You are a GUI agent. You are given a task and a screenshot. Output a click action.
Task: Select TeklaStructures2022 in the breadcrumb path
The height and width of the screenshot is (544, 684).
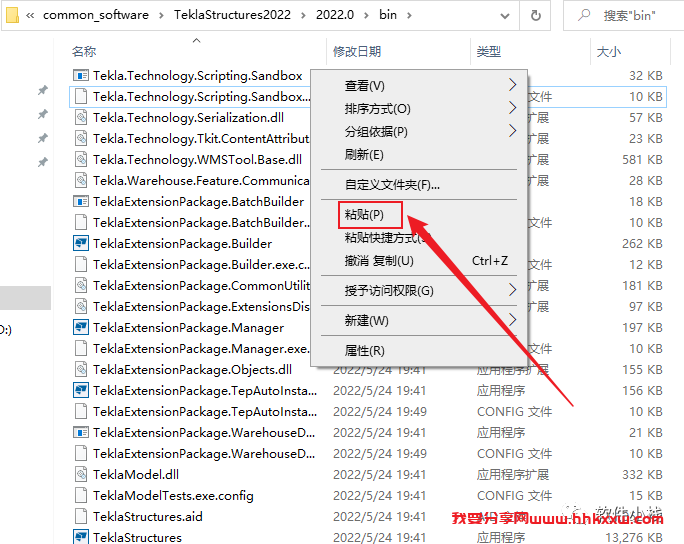(233, 15)
